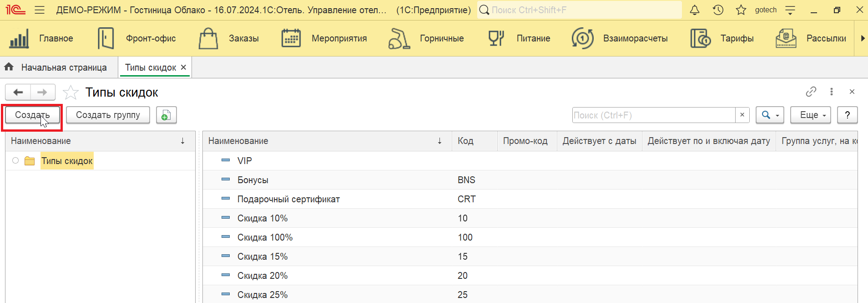Select the Скидка 100% row
Viewport: 868px width, 303px height.
pyautogui.click(x=530, y=237)
